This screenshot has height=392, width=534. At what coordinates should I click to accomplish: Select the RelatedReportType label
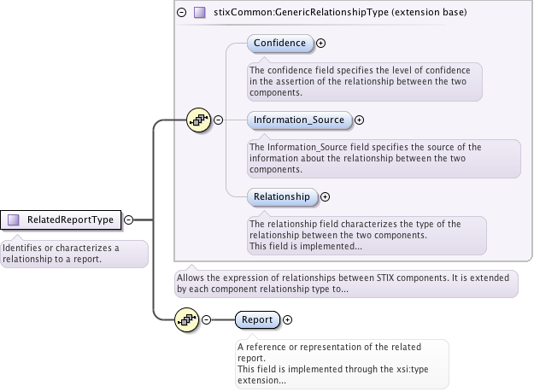pyautogui.click(x=70, y=219)
